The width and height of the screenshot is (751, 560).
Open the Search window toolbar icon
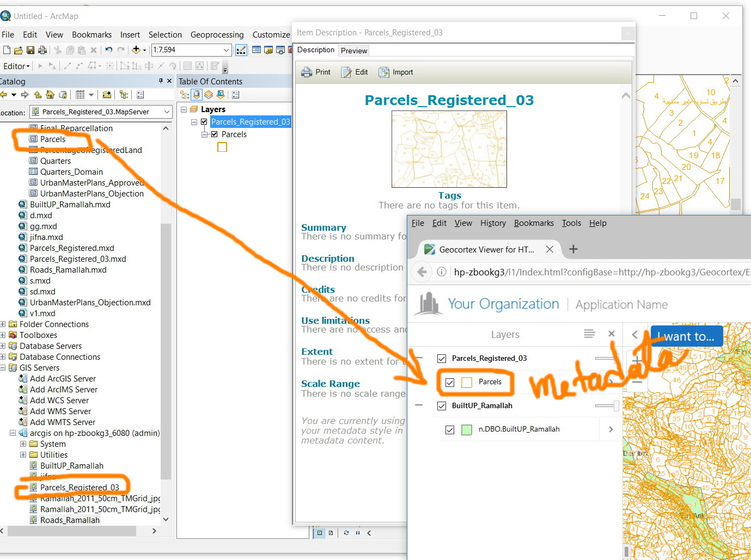pos(280,50)
